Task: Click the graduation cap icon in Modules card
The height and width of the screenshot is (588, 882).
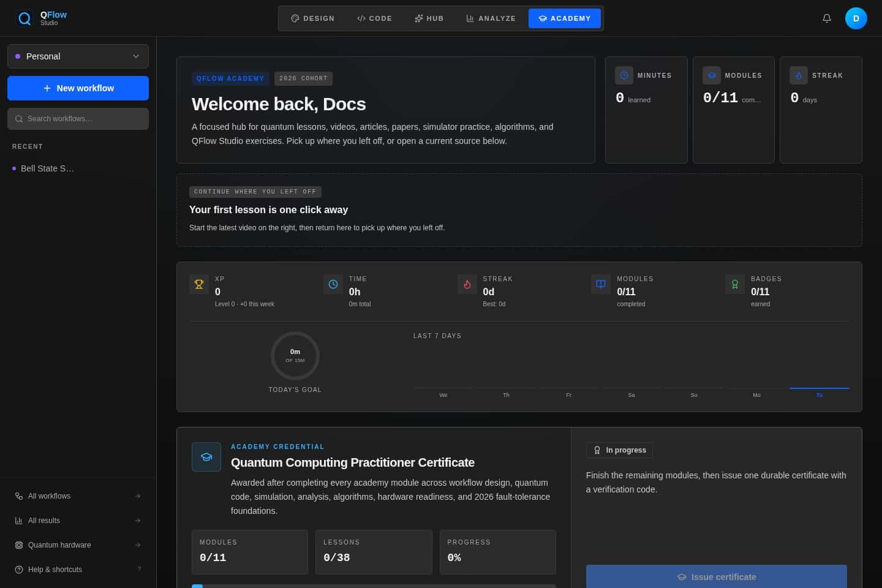Action: pyautogui.click(x=712, y=75)
